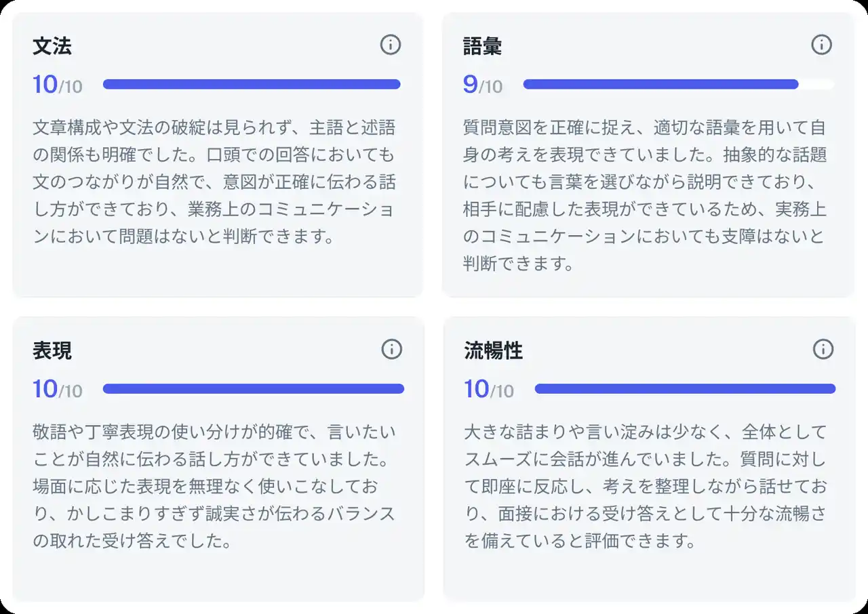Image resolution: width=868 pixels, height=614 pixels.
Task: Click the 文法 score progress bar
Action: coord(252,85)
